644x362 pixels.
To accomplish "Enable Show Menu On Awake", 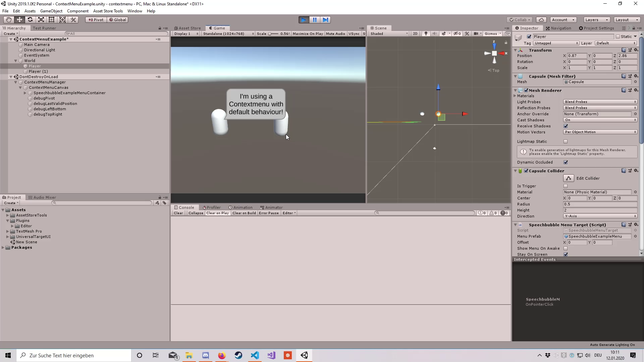I will (566, 248).
